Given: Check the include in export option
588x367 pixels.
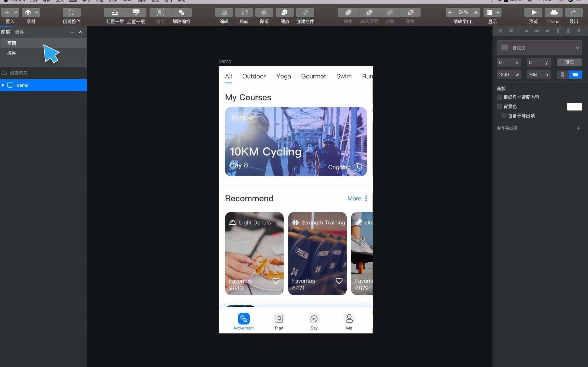Looking at the screenshot, I should point(504,116).
